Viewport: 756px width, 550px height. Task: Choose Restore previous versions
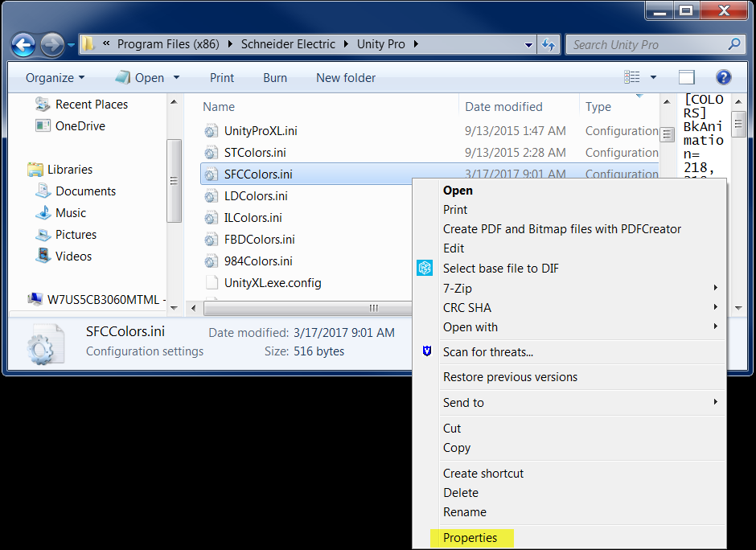(x=510, y=377)
